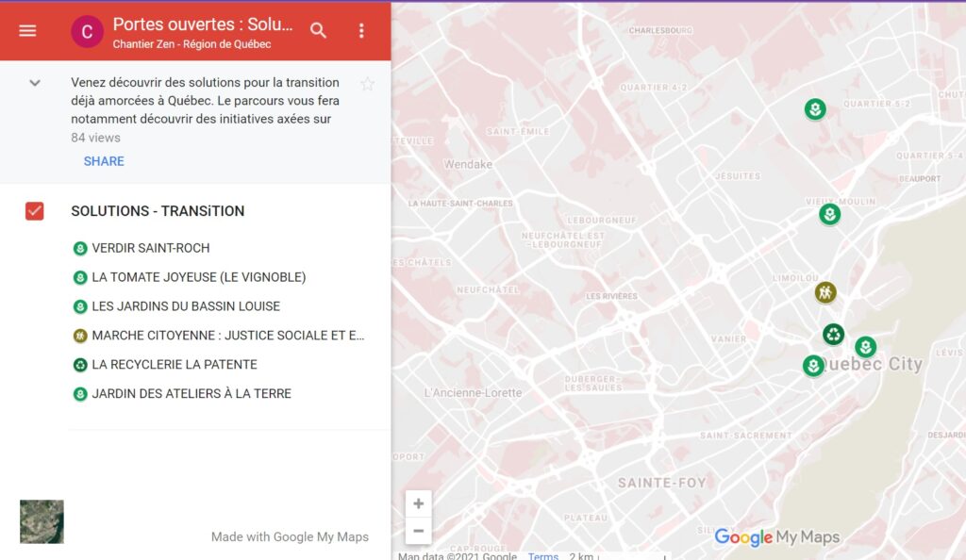Viewport: 966px width, 560px height.
Task: Open the three-dot more options menu
Action: (361, 31)
